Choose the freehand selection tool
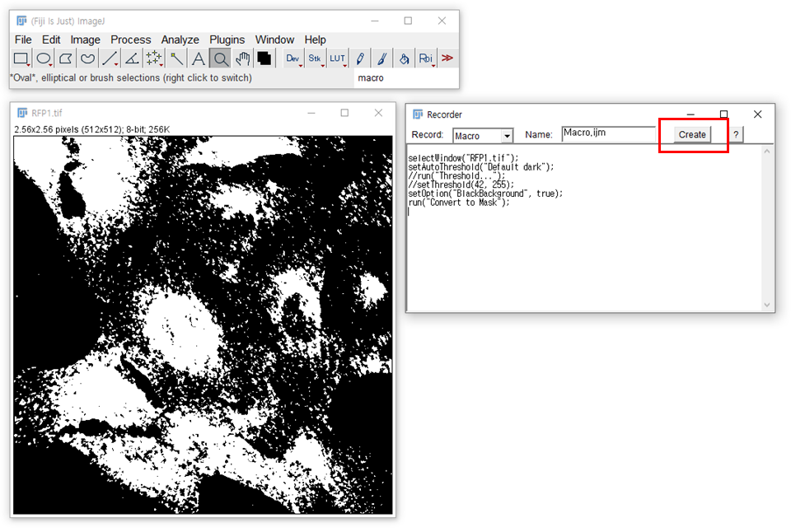 88,58
